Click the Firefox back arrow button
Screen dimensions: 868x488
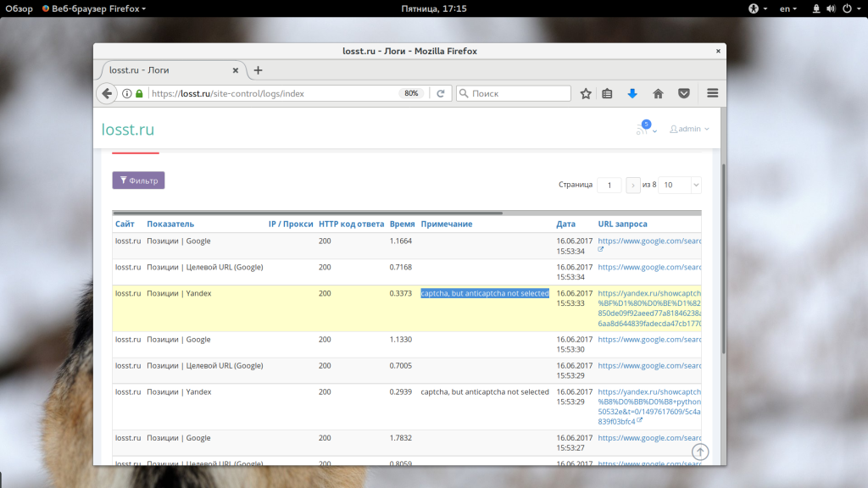[107, 93]
